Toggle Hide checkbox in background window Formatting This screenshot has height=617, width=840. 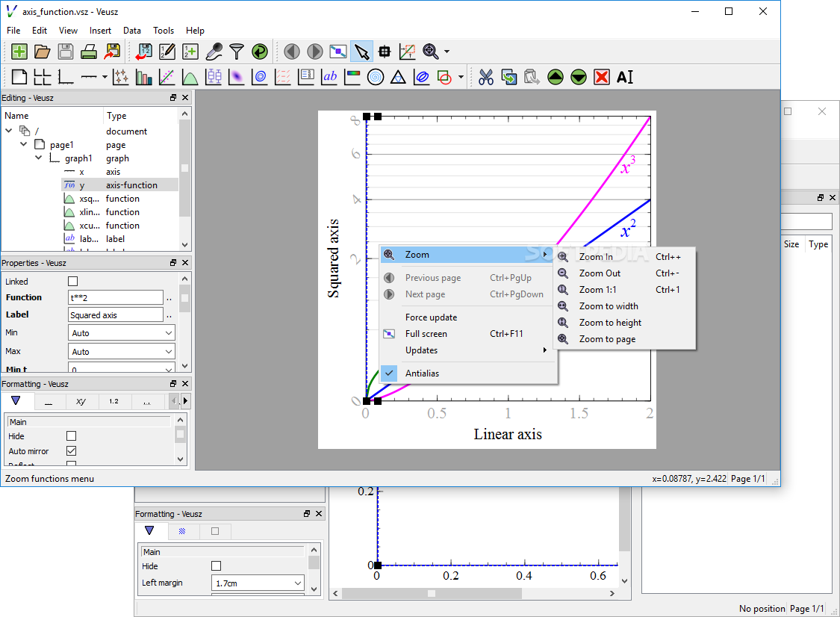click(x=217, y=565)
